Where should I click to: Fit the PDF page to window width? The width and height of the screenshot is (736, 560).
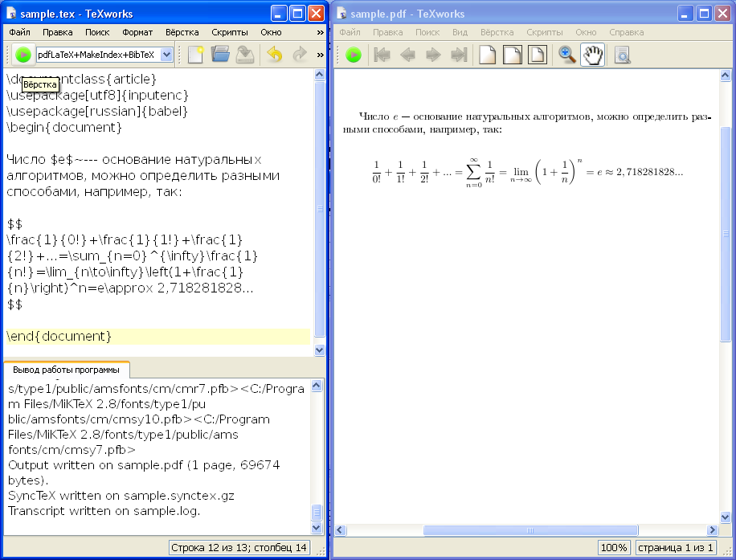tap(511, 55)
